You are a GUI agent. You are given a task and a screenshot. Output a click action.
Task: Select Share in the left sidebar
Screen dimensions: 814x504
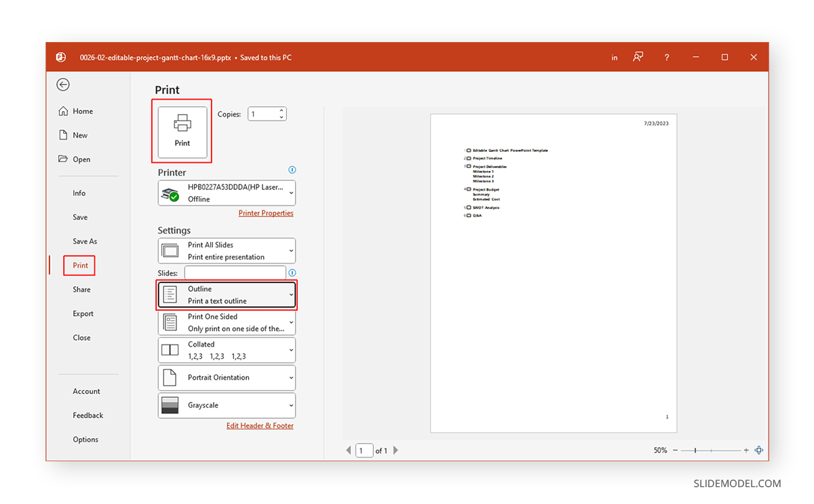81,289
